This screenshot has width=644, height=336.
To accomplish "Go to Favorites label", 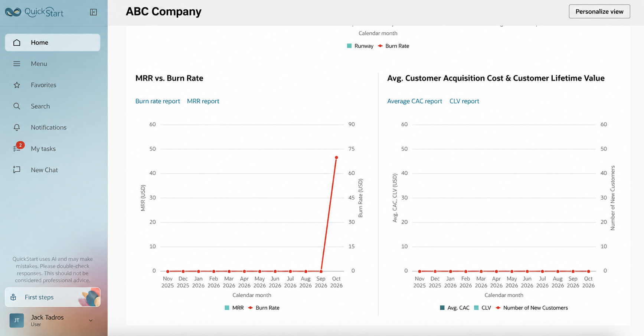I will [43, 85].
